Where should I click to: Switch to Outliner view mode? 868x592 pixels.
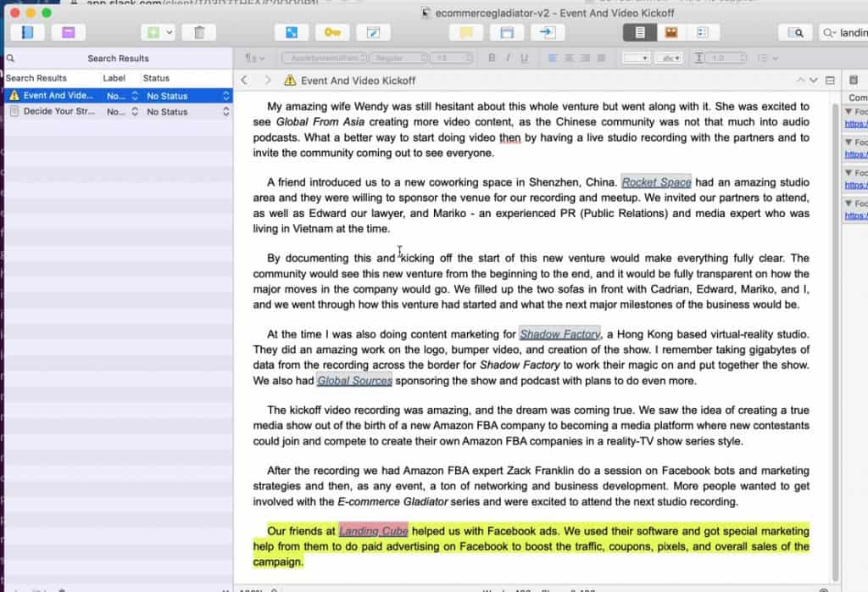click(703, 33)
